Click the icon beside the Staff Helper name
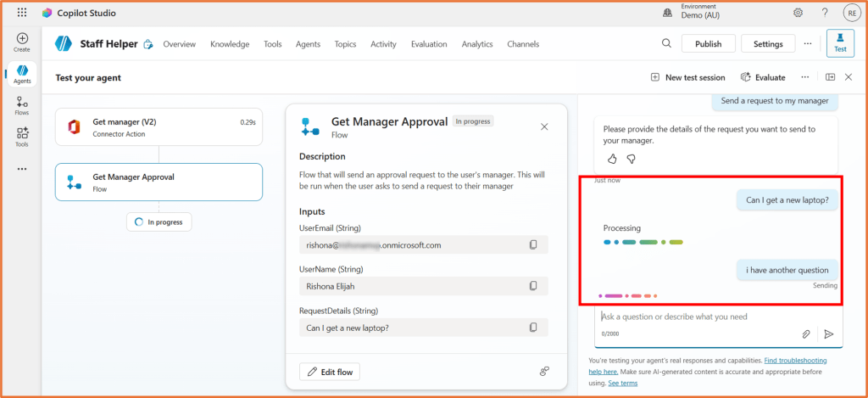Image resolution: width=868 pixels, height=398 pixels. pyautogui.click(x=147, y=44)
